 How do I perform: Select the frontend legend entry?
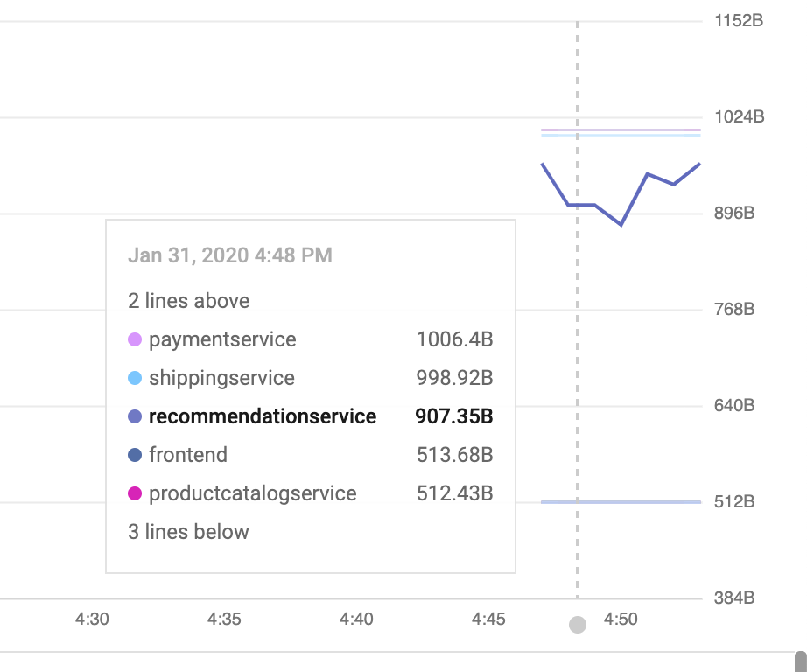tap(188, 455)
